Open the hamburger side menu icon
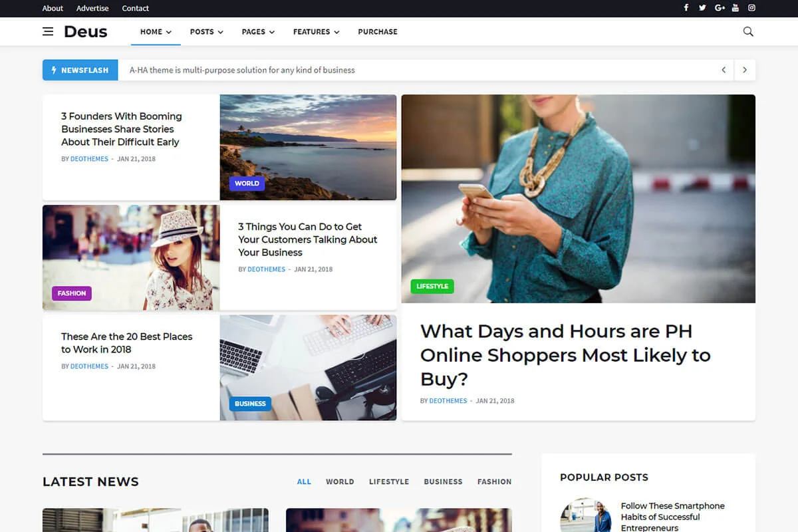798x532 pixels. [x=48, y=31]
